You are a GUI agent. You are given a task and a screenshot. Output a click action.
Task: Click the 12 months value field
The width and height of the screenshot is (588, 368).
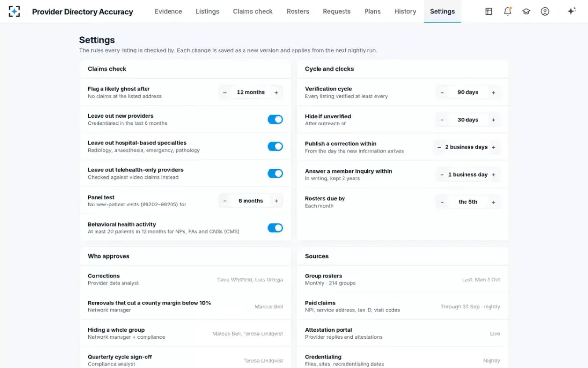(x=250, y=92)
